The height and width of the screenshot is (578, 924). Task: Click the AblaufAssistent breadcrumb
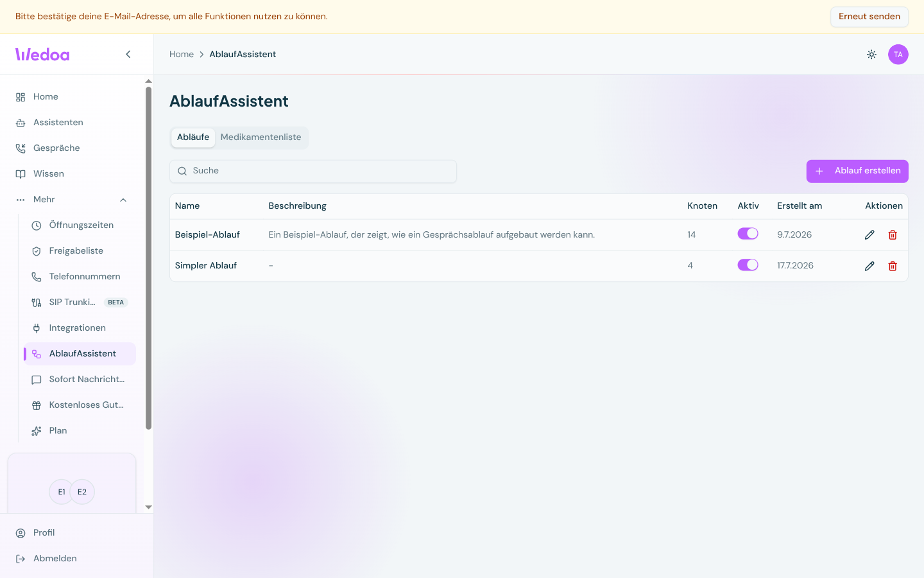243,55
